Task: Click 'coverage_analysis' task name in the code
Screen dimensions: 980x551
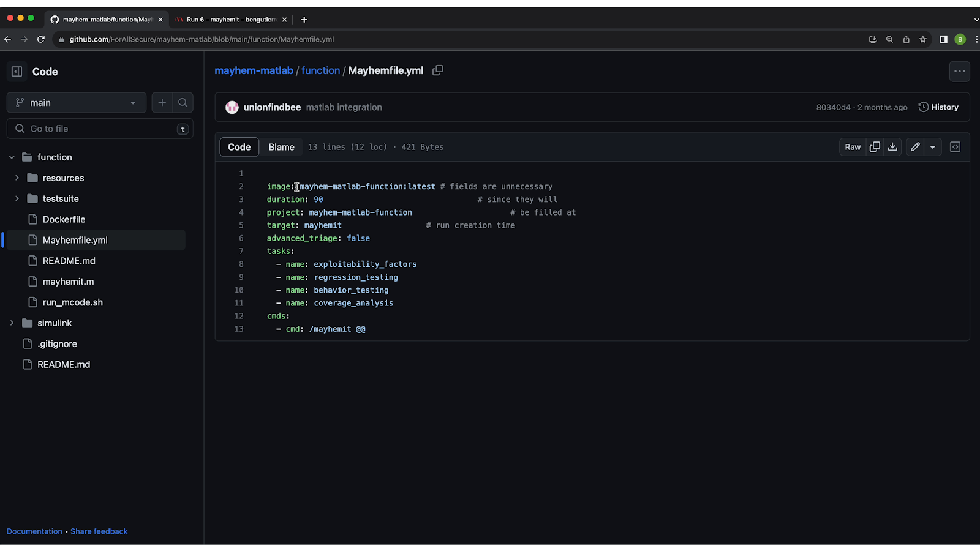Action: pos(353,303)
